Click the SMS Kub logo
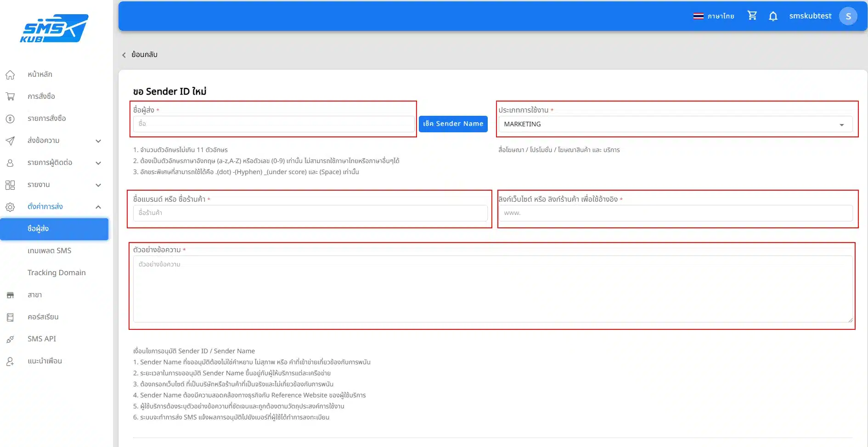The width and height of the screenshot is (868, 447). tap(54, 28)
